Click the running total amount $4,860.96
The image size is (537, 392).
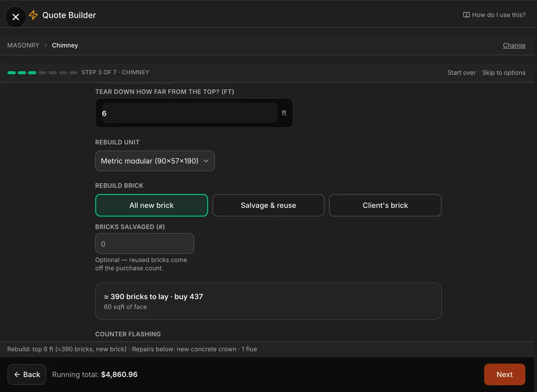119,375
